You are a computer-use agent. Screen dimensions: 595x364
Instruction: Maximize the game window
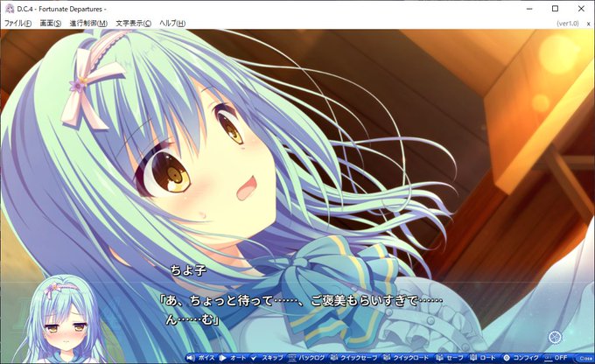(555, 9)
